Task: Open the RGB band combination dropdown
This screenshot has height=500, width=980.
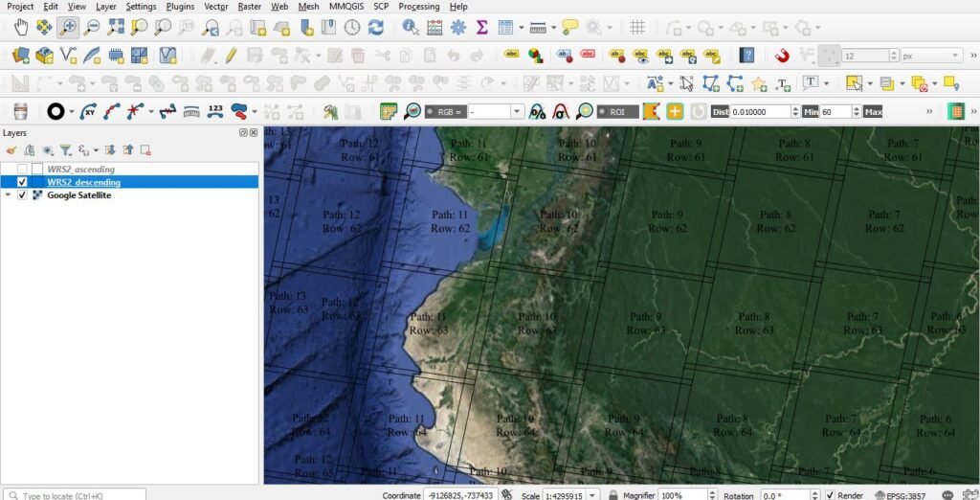Action: (x=517, y=112)
